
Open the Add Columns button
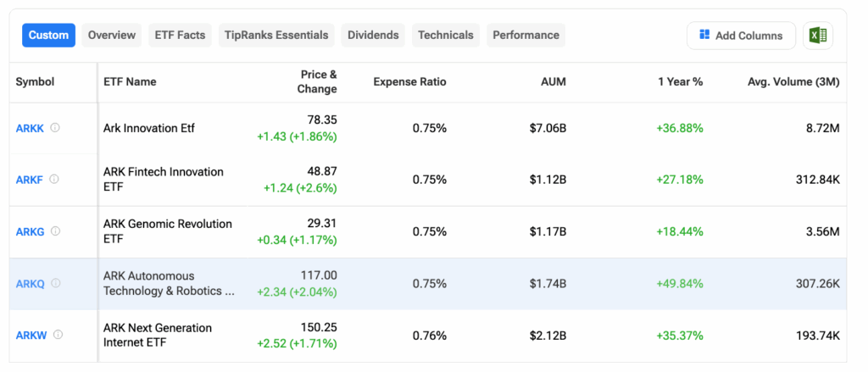click(741, 36)
